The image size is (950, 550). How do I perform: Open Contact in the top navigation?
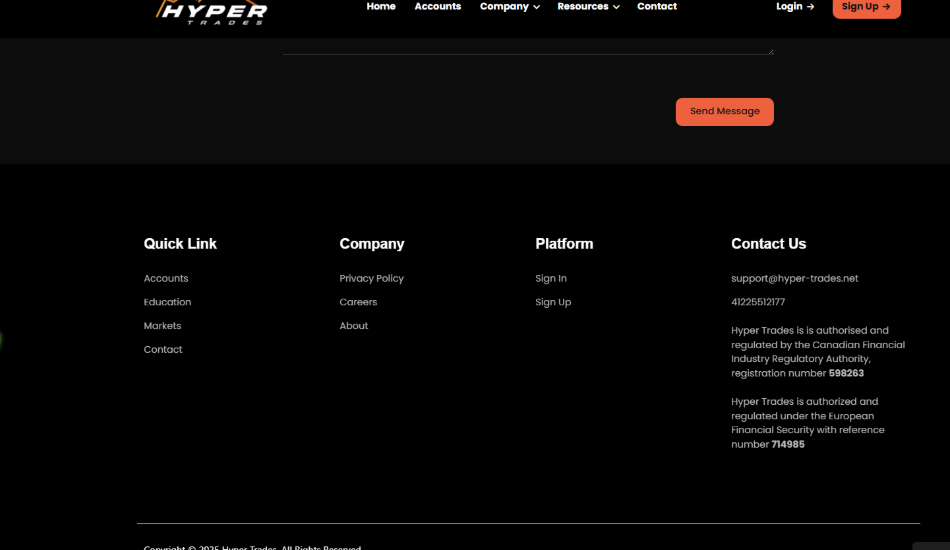tap(657, 7)
